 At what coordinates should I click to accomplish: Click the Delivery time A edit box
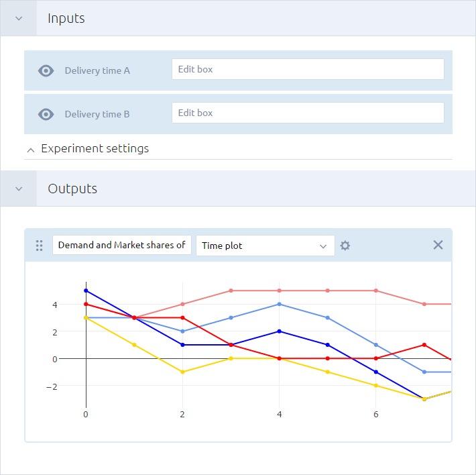click(308, 69)
